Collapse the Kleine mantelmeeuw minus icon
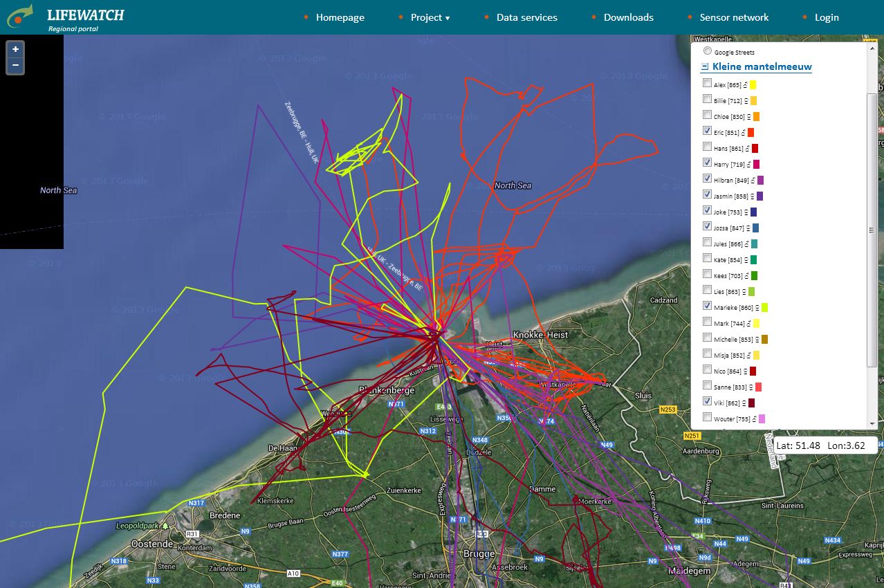 click(x=705, y=67)
